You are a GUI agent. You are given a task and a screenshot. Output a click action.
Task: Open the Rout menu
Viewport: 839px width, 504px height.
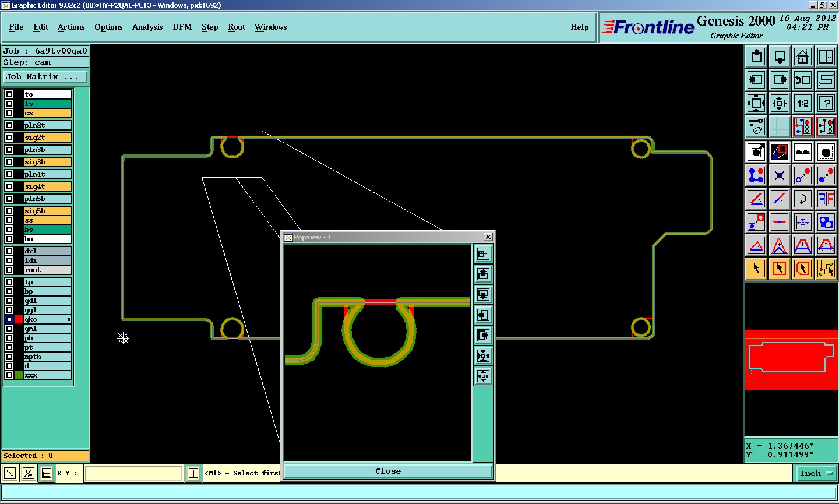click(237, 27)
